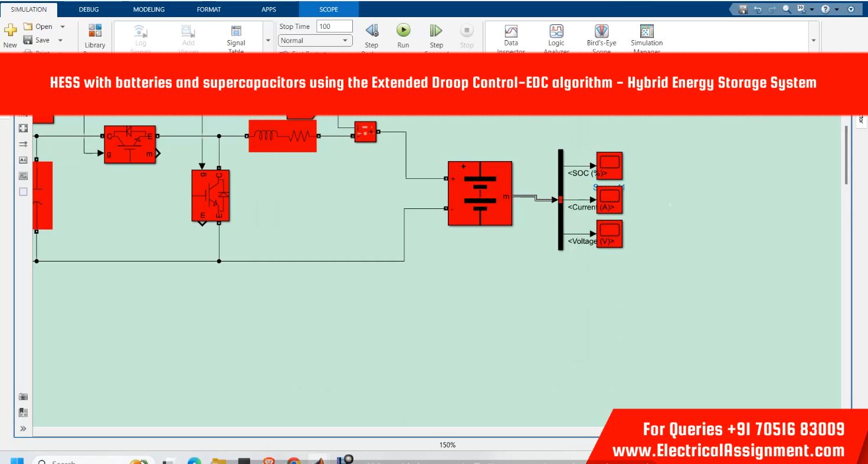Launch the Logic Analyzer
The width and height of the screenshot is (868, 464).
(x=556, y=31)
